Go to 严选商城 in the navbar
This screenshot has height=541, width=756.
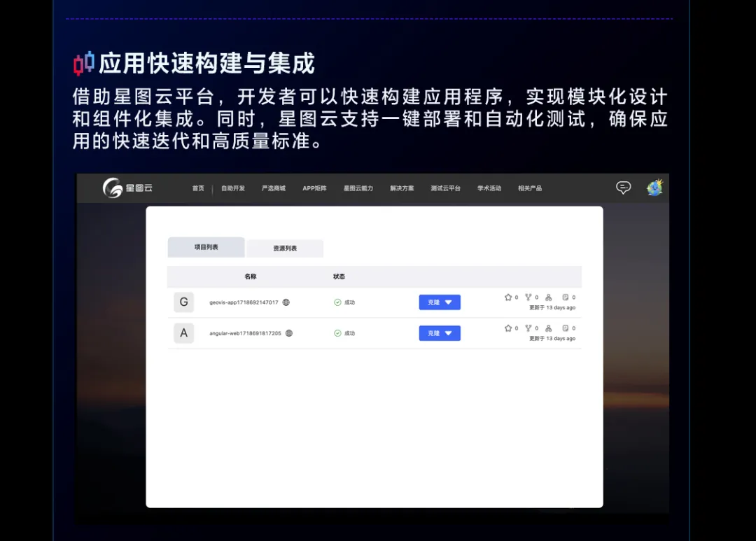(x=274, y=188)
